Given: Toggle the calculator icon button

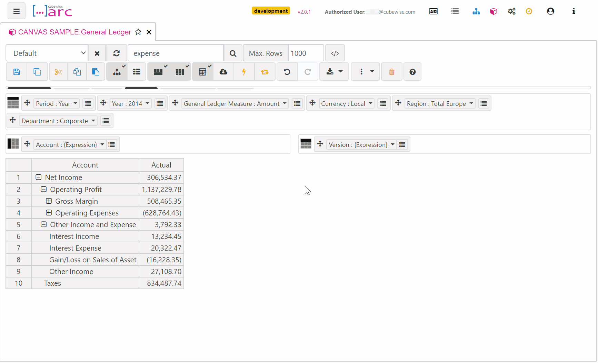Looking at the screenshot, I should pyautogui.click(x=202, y=72).
